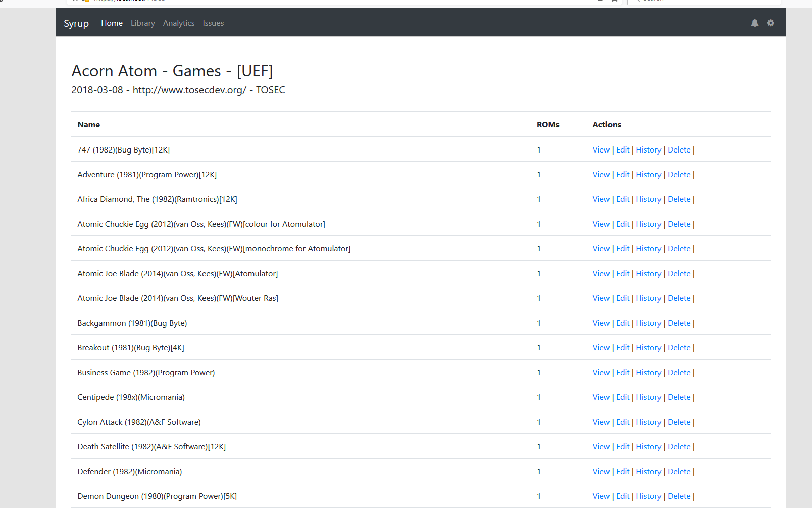Image resolution: width=812 pixels, height=508 pixels.
Task: View Atomic Chuckie Egg monochrome for Atomulator
Action: (601, 249)
